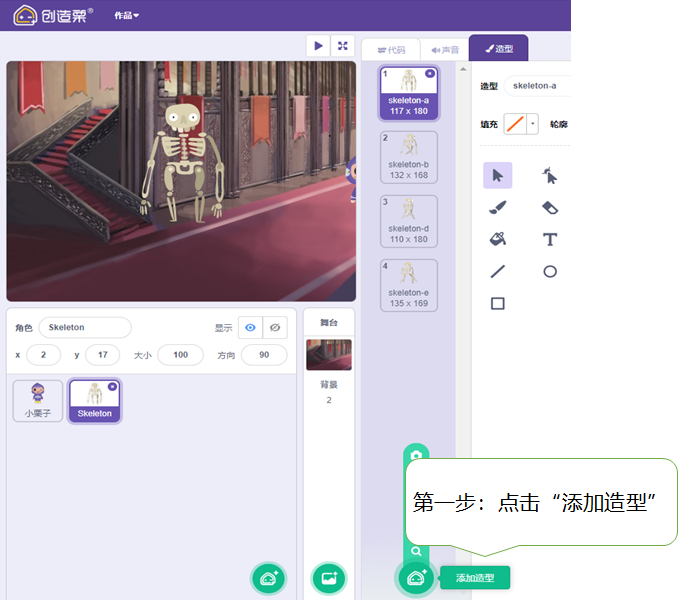Select the Skeleton sprite tile
This screenshot has height=600, width=682.
95,401
